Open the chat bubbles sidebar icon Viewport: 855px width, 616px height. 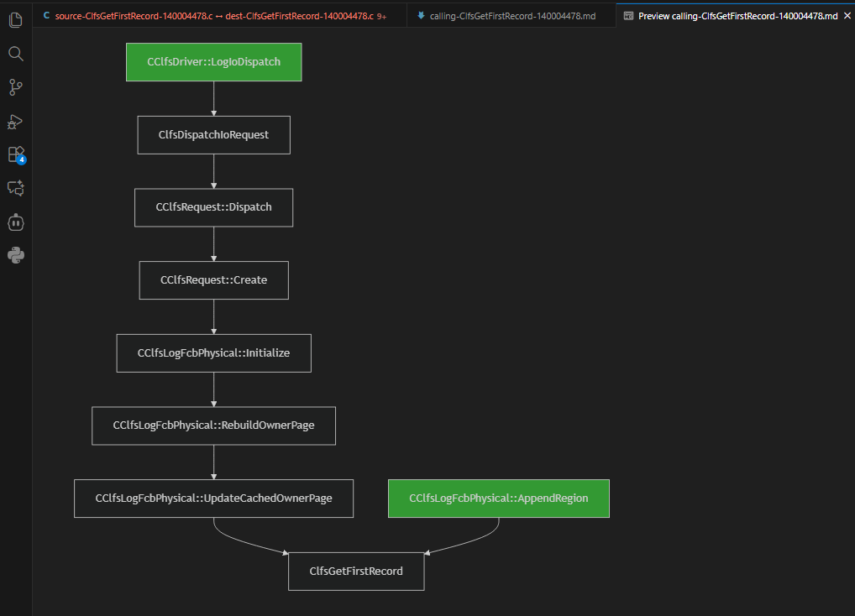15,188
